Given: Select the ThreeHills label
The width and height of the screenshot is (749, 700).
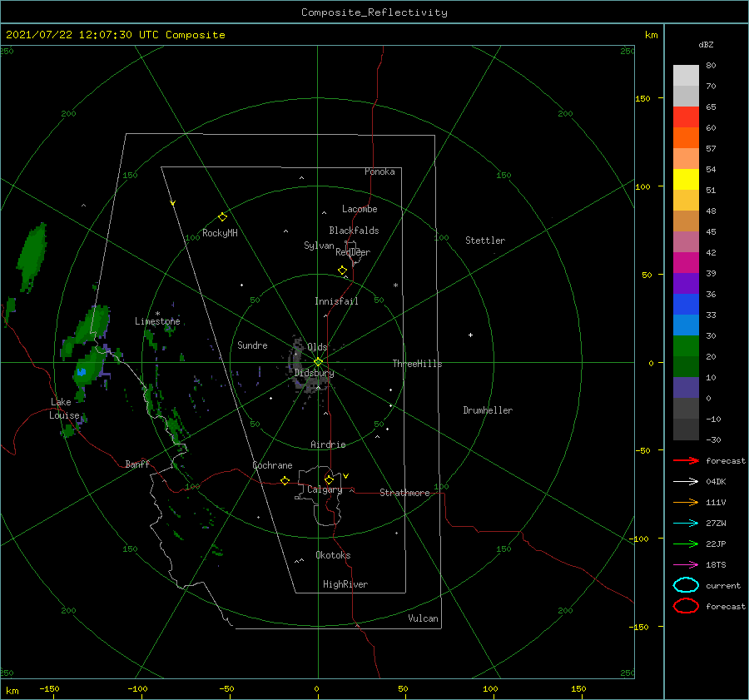Looking at the screenshot, I should tap(417, 364).
